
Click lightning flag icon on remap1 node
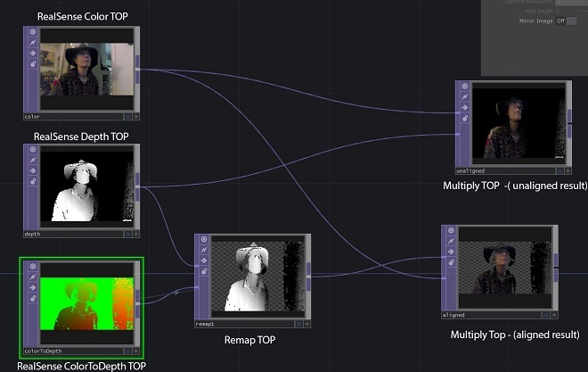click(204, 250)
